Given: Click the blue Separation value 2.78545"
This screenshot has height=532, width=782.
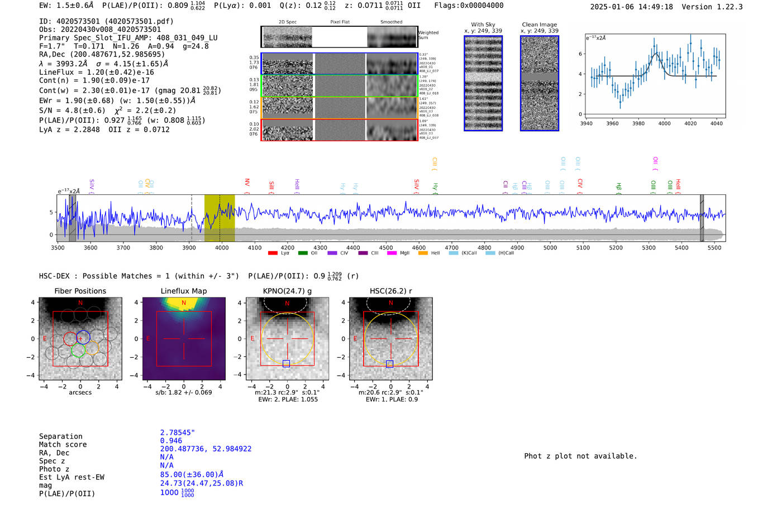Looking at the screenshot, I should 177,433.
